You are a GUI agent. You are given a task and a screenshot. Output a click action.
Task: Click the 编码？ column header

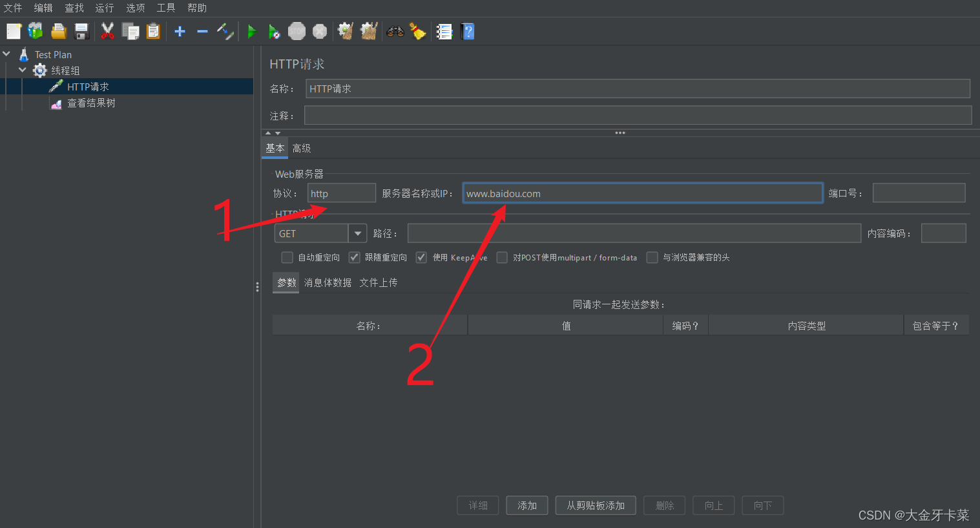click(x=685, y=326)
